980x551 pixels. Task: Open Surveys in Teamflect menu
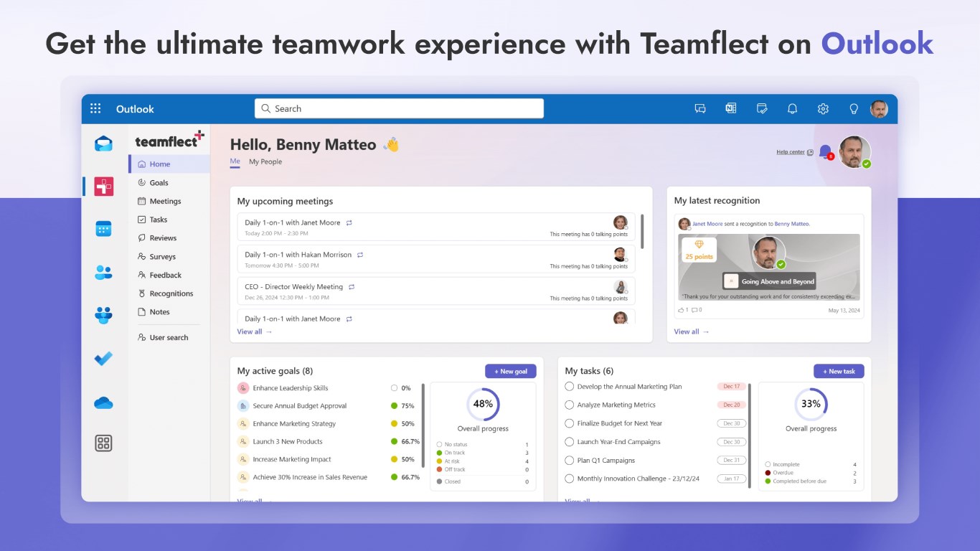(169, 257)
